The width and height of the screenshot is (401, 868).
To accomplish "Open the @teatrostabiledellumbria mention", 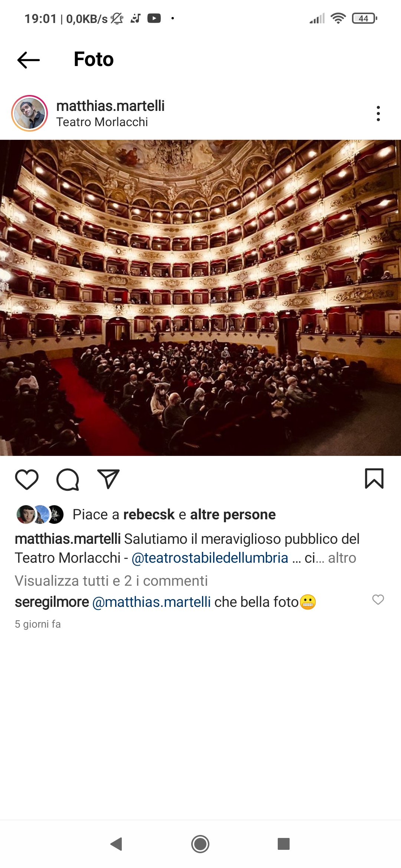I will pos(210,558).
